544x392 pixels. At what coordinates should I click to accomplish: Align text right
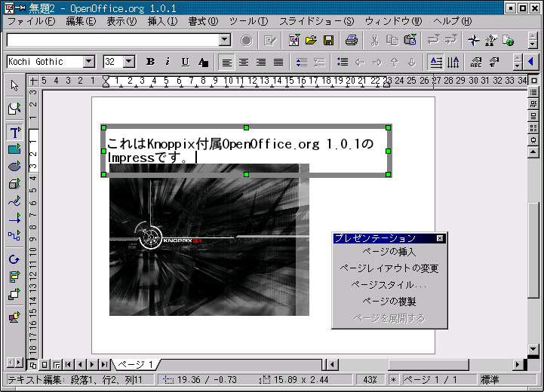coord(261,63)
